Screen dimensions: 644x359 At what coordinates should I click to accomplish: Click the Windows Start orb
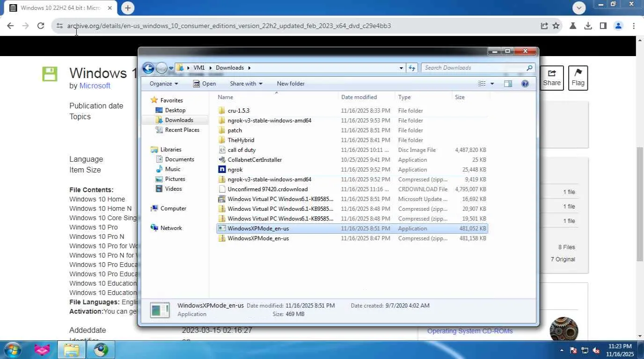point(13,350)
